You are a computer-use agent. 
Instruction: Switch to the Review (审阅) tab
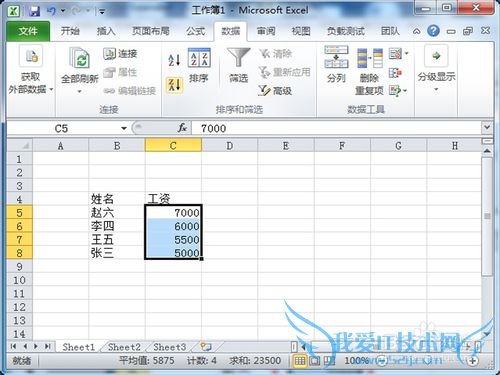[x=266, y=31]
